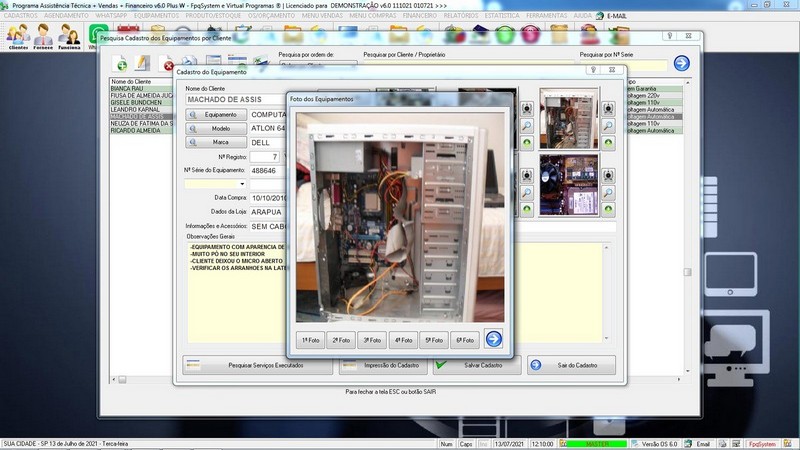
Task: Click Pesquisar Serviços Executados button
Action: (257, 365)
